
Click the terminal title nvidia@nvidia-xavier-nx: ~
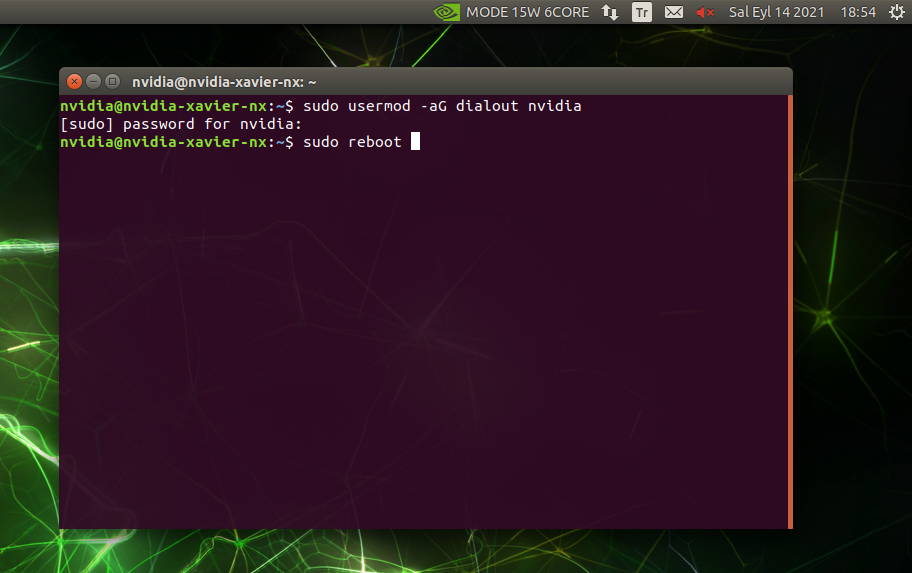coord(224,82)
